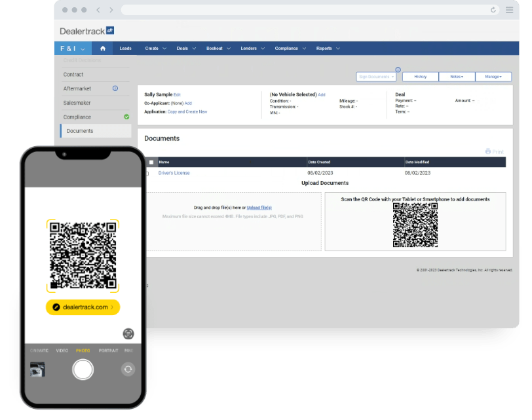Click the Upload file(s) link
Screen dimensions: 532x420
(x=259, y=208)
